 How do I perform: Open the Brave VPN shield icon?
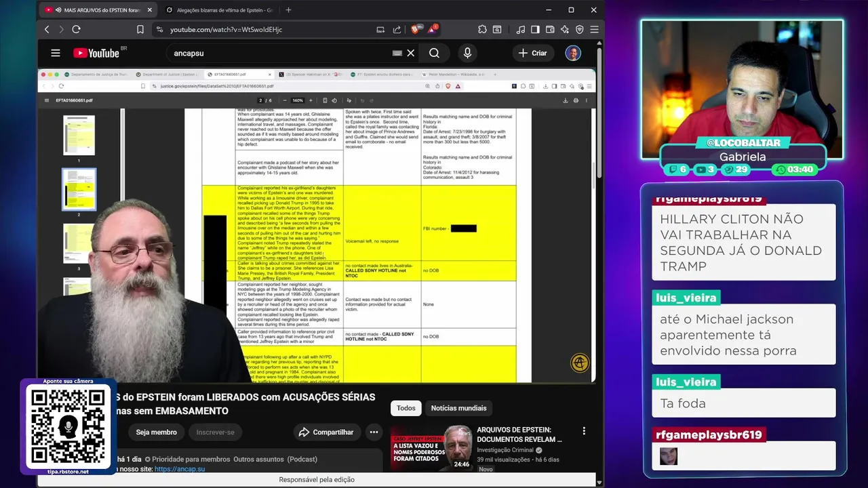(580, 29)
